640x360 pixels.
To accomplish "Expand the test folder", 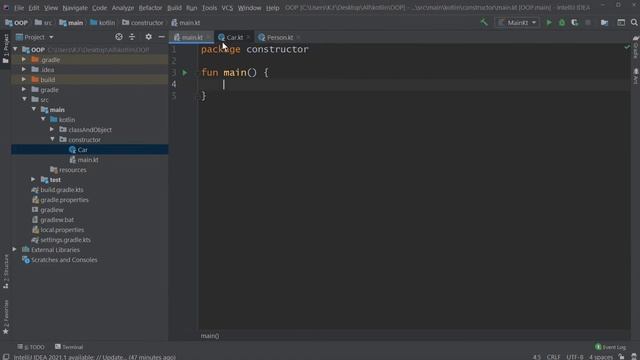I will 33,179.
